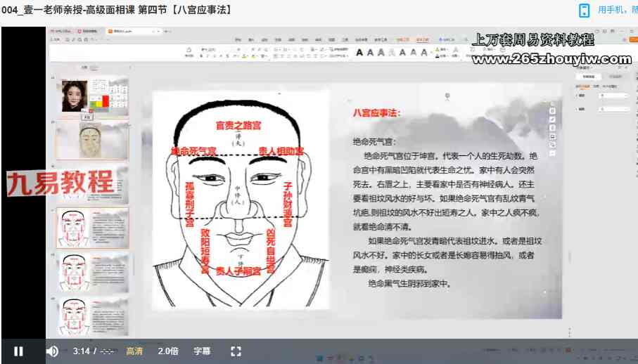Open the currently highlighted face diagram slide thumbnail
This screenshot has width=638, height=364.
[x=92, y=227]
